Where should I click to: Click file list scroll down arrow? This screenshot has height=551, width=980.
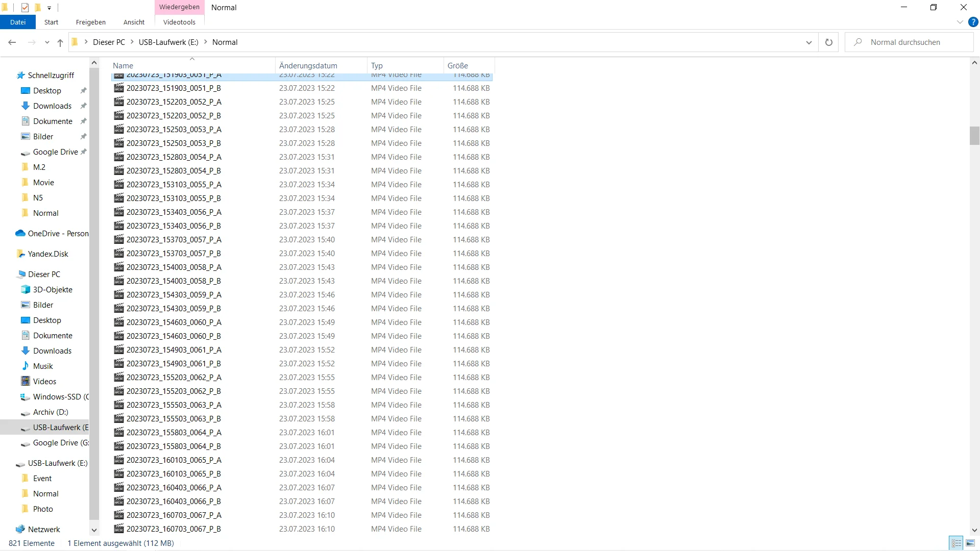(974, 530)
